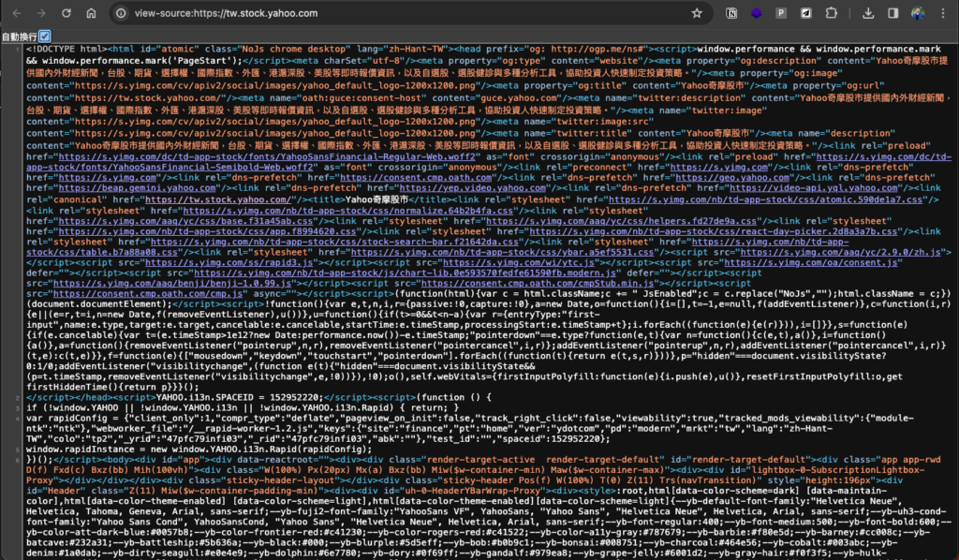Open the profile avatar menu
The image size is (959, 560).
[x=918, y=13]
